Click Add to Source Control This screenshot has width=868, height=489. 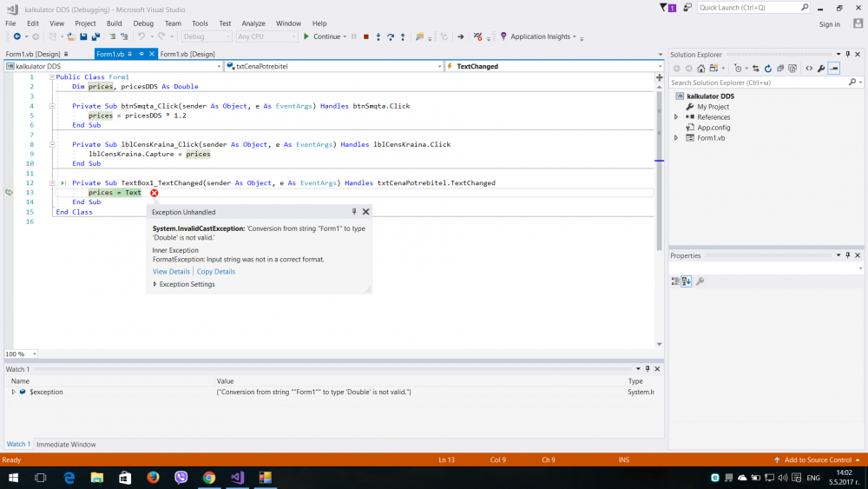click(818, 459)
